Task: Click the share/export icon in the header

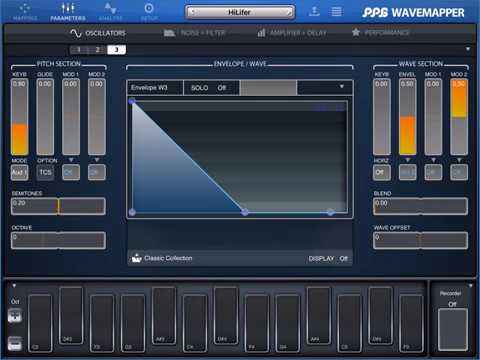Action: tap(314, 11)
